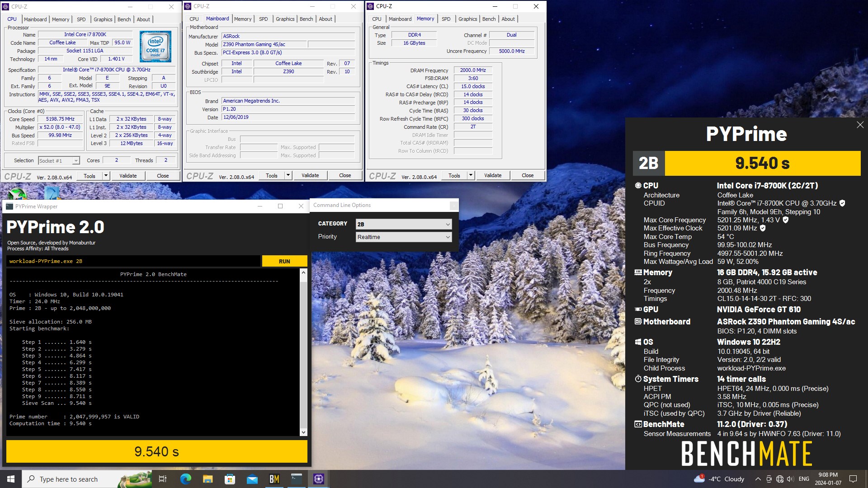Click the yellow RUN button in PYPrime
Viewport: 868px width, 488px height.
(284, 261)
